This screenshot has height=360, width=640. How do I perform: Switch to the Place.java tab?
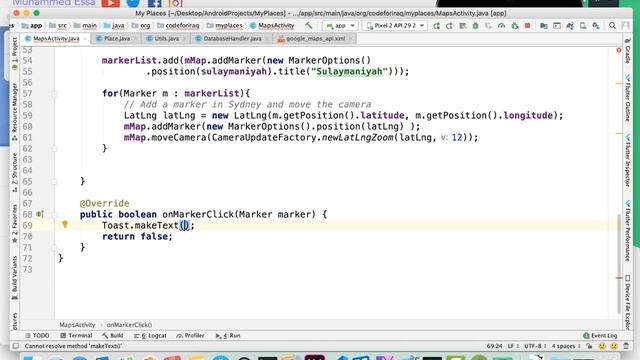tap(117, 38)
